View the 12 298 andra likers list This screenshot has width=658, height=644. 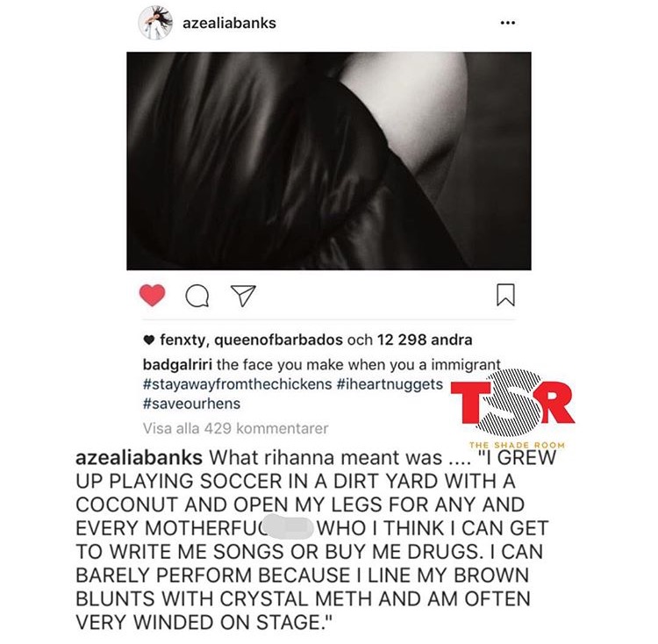(425, 340)
